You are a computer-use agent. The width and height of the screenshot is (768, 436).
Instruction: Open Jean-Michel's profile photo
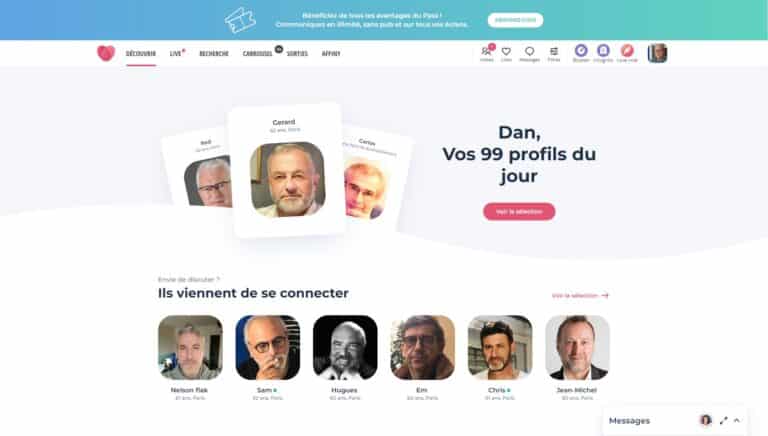577,347
